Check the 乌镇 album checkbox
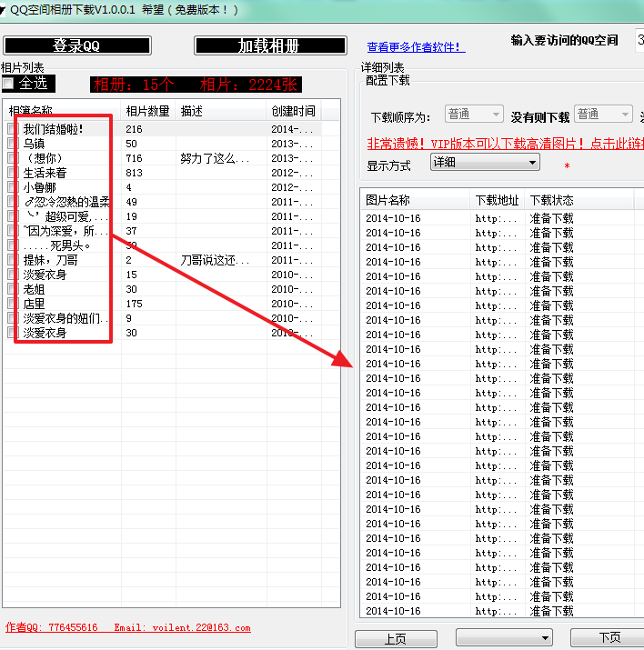This screenshot has width=644, height=650. [x=13, y=143]
